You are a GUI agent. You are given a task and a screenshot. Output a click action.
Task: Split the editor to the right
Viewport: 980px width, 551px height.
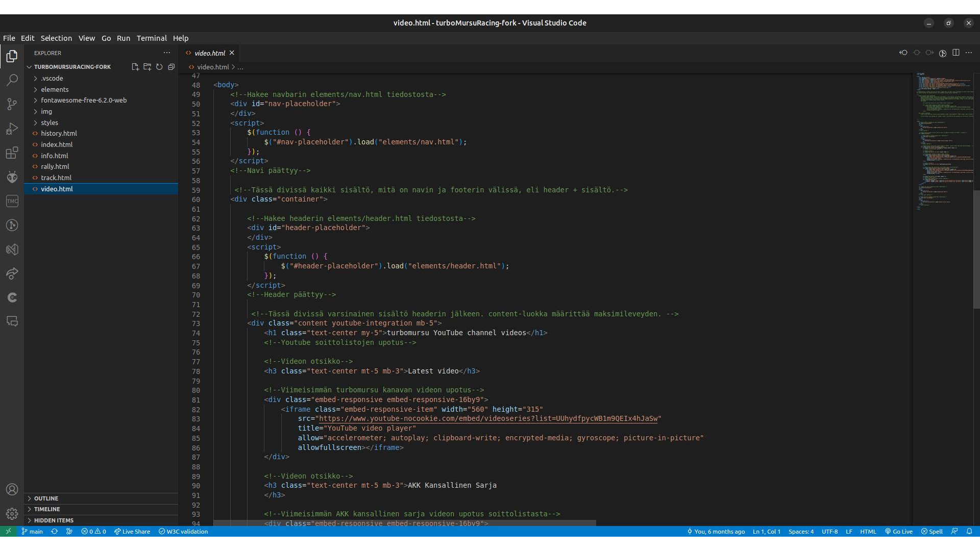956,53
